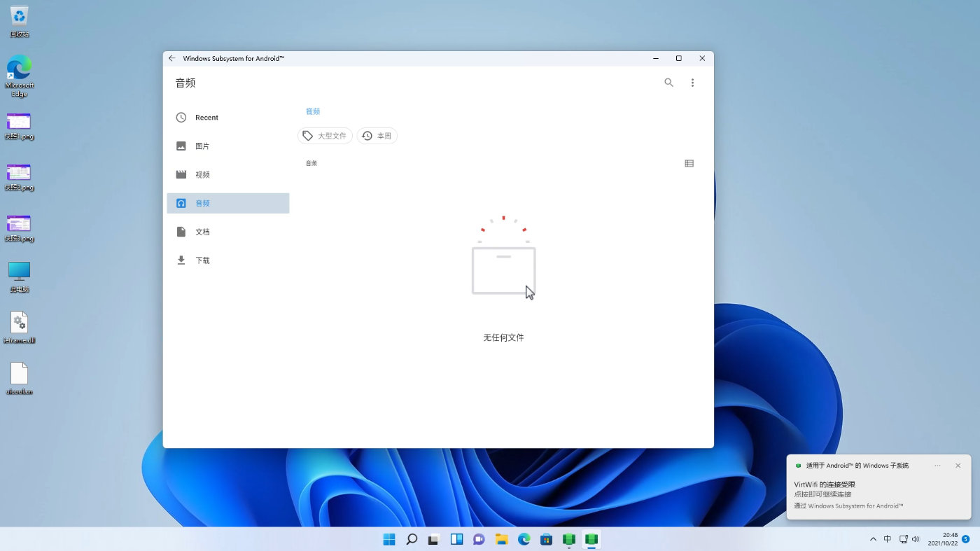Toggle the 本周 filter chip
Viewport: 980px width, 551px height.
point(377,136)
